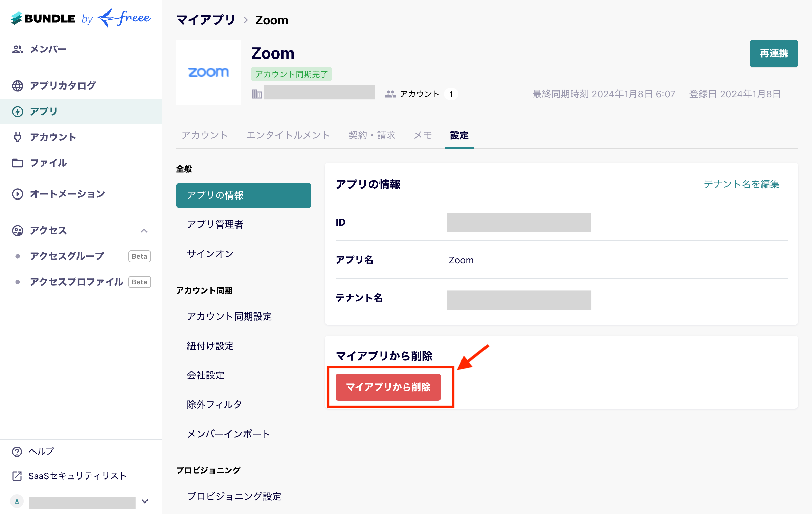Click the 最終同期時刻 timestamp text
Viewport: 812px width, 514px height.
(604, 94)
